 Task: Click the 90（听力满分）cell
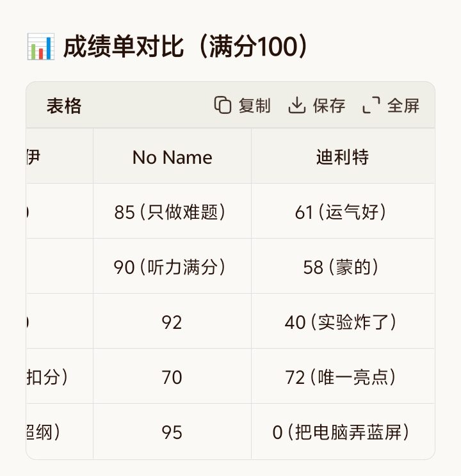point(172,267)
